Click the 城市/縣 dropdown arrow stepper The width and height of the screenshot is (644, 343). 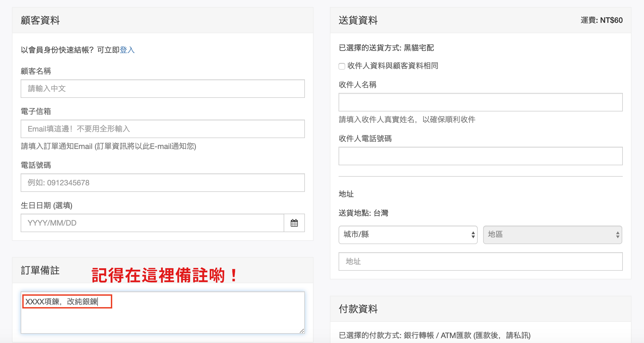coord(473,235)
